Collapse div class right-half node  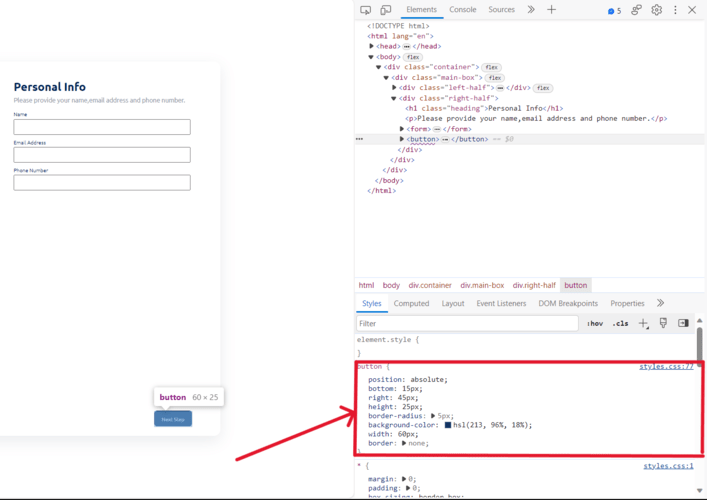click(x=394, y=98)
